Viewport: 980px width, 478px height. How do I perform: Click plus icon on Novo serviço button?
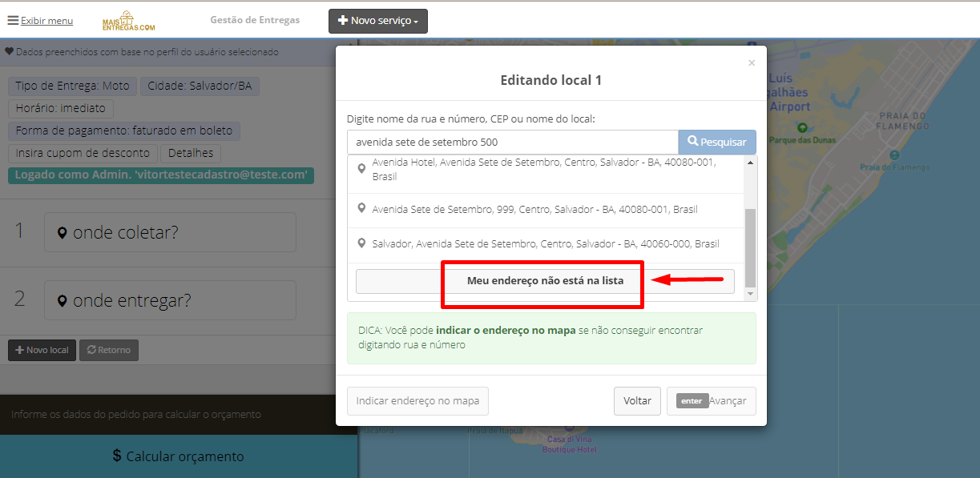(x=343, y=21)
